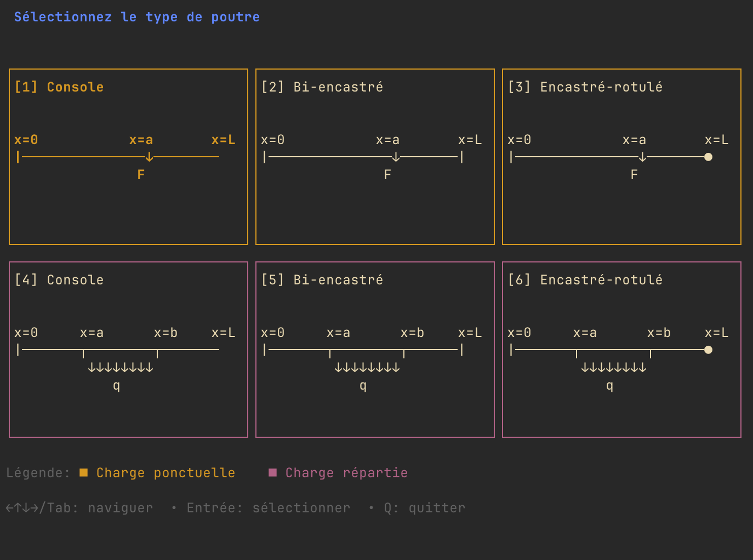Click the distributed load arrows in card 5
Viewport: 753px width, 560px height.
pyautogui.click(x=367, y=368)
